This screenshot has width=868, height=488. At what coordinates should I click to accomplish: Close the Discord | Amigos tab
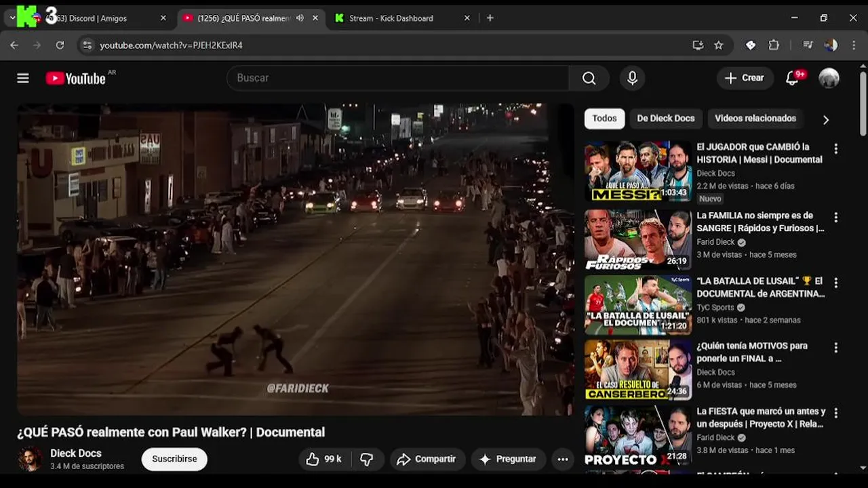(x=163, y=18)
